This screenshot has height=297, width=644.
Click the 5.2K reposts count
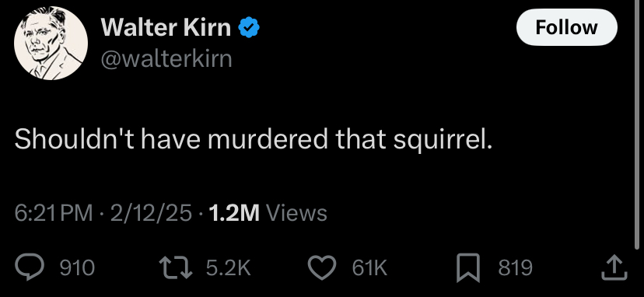[229, 267]
